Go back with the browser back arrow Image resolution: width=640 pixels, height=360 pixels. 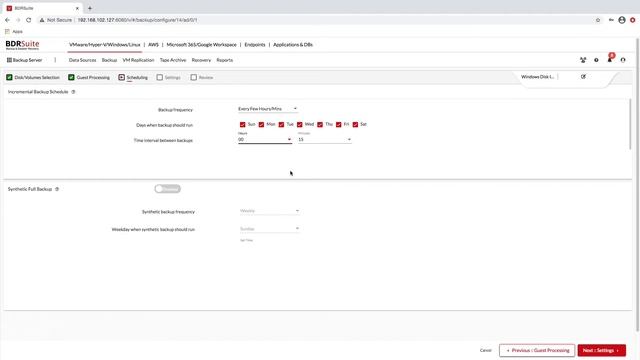tap(7, 20)
